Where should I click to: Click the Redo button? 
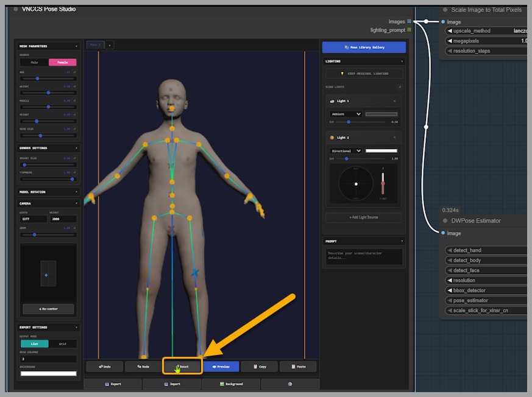[143, 367]
